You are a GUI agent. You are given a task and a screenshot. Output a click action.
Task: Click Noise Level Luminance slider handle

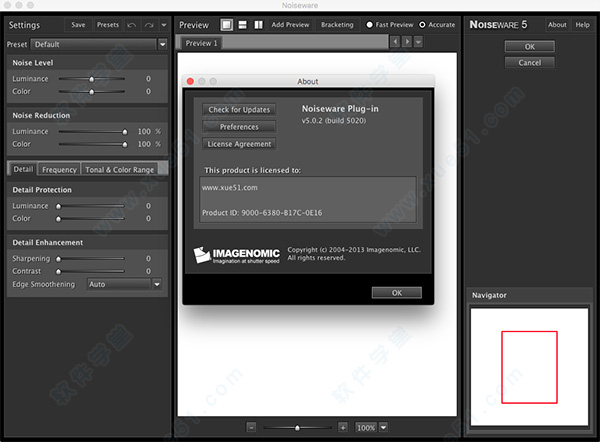(x=91, y=79)
